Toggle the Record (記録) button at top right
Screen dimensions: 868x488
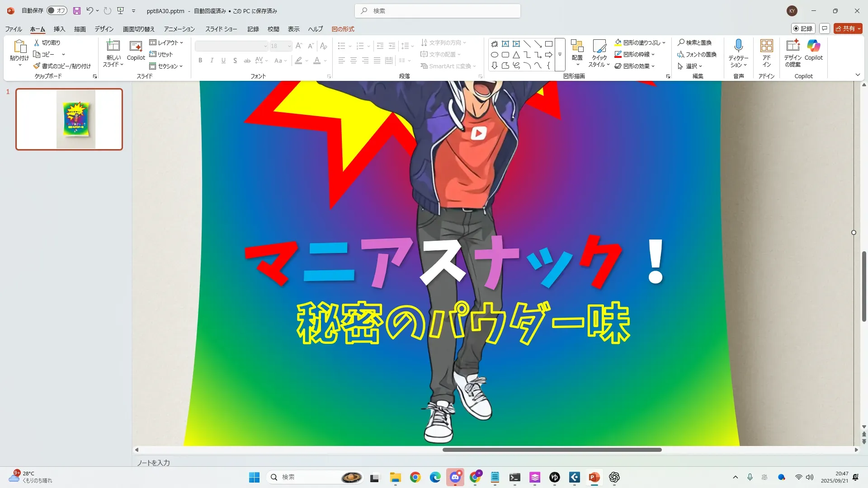point(803,29)
